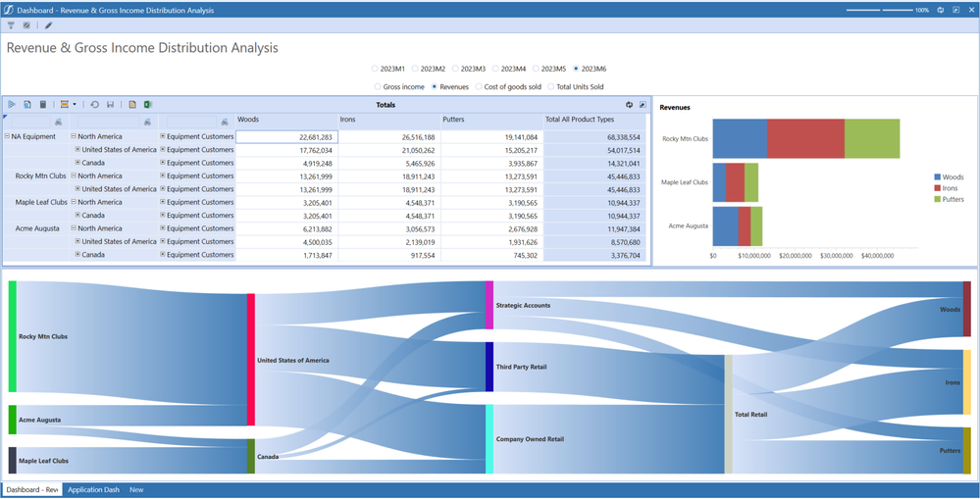Open the dropdown arrow next to row layout icon
The height and width of the screenshot is (499, 980).
pyautogui.click(x=75, y=105)
